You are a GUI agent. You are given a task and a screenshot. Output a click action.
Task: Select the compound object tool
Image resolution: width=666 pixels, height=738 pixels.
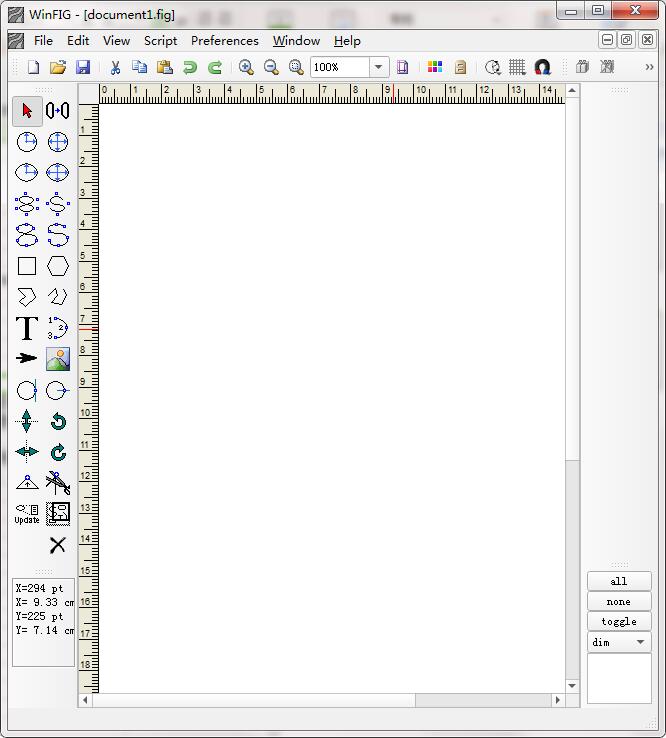[57, 514]
